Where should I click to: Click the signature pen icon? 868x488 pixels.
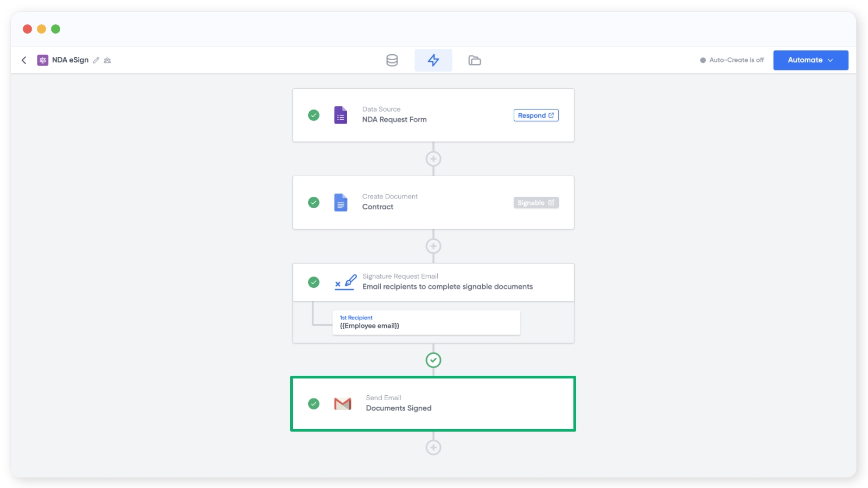[x=345, y=282]
